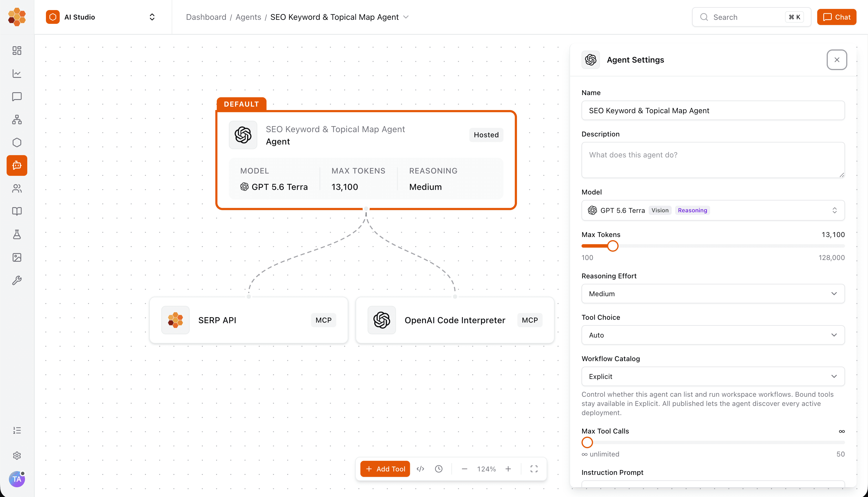Open the image gallery icon in sidebar

pyautogui.click(x=17, y=257)
